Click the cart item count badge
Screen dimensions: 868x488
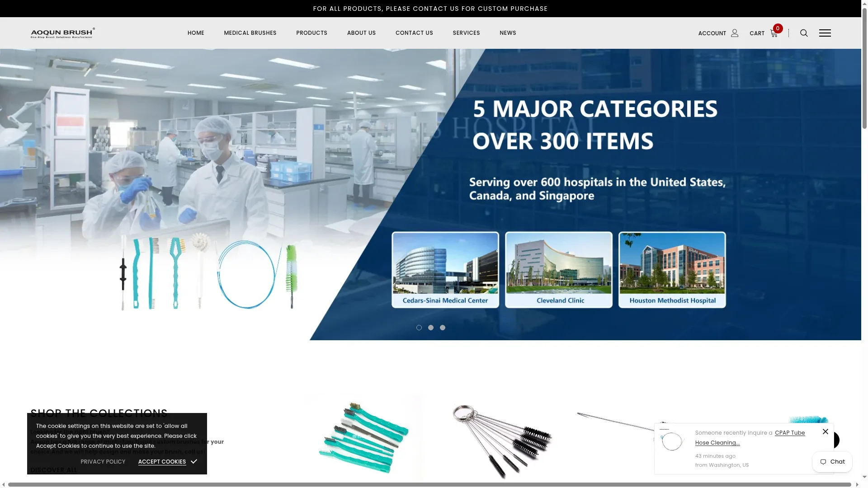778,28
